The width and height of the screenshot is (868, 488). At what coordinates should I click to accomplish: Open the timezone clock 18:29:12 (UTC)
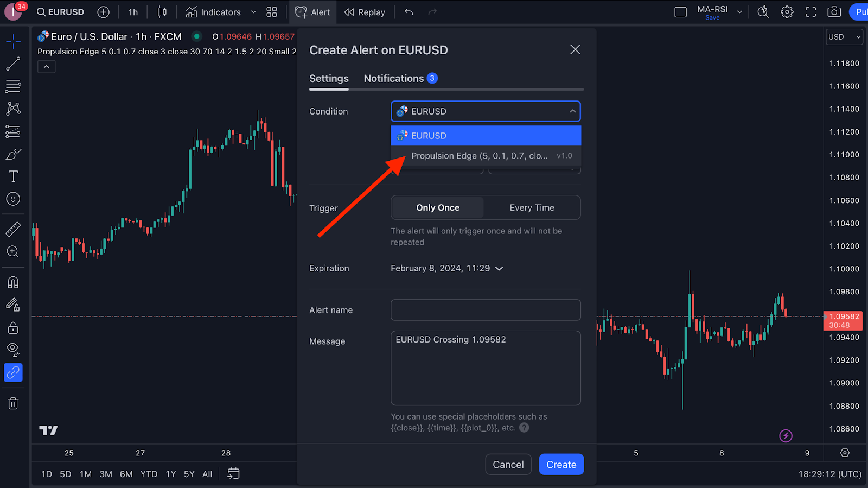[x=830, y=474]
